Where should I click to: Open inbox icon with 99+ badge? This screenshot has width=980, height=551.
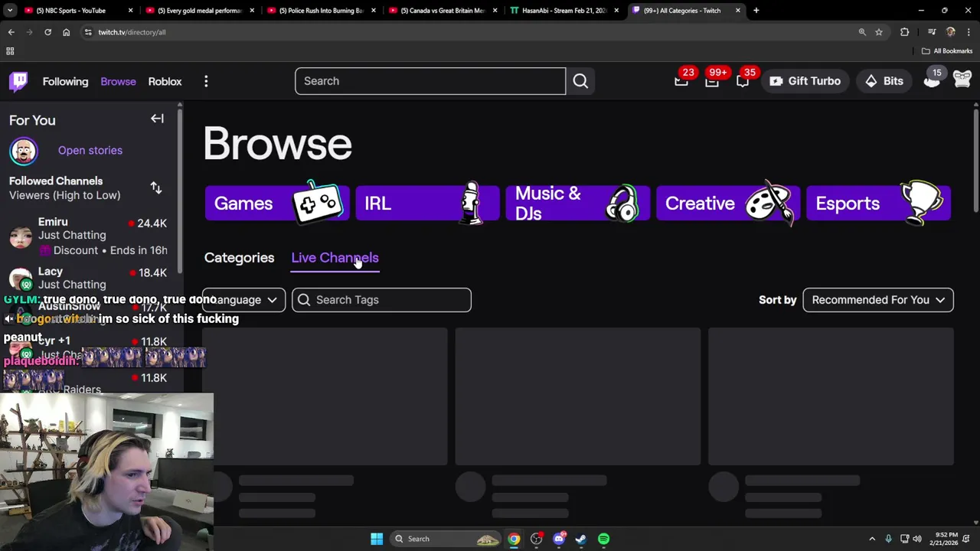click(712, 81)
